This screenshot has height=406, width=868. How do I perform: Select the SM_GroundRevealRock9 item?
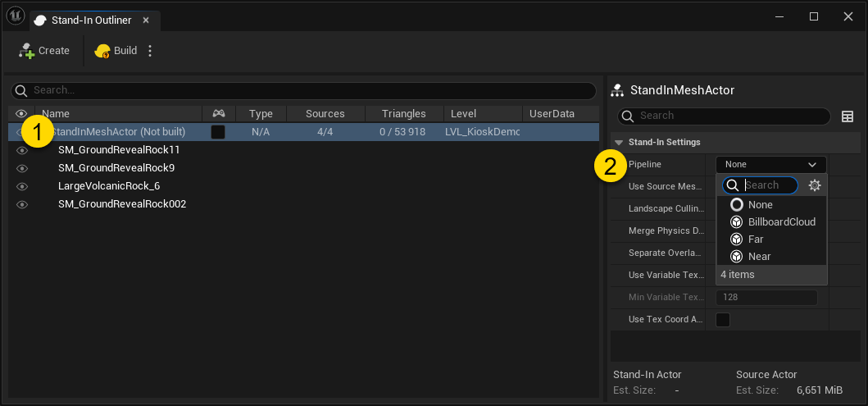pyautogui.click(x=116, y=168)
